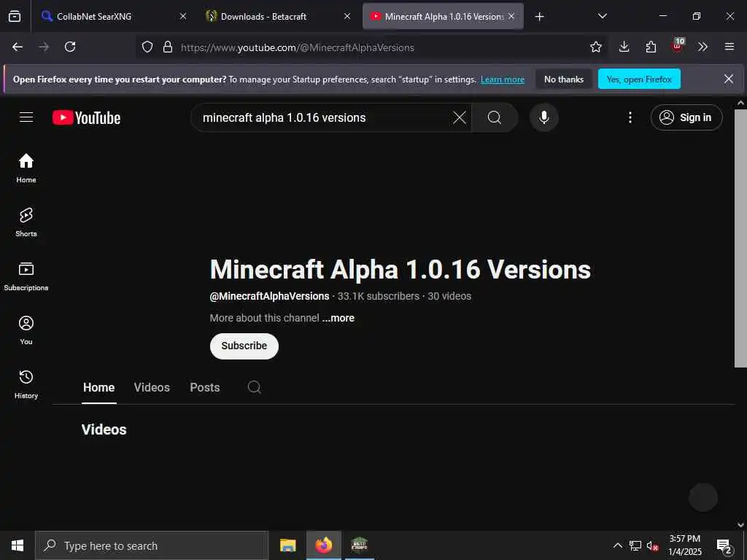Show hidden system tray icons
Image resolution: width=747 pixels, height=560 pixels.
click(x=617, y=545)
